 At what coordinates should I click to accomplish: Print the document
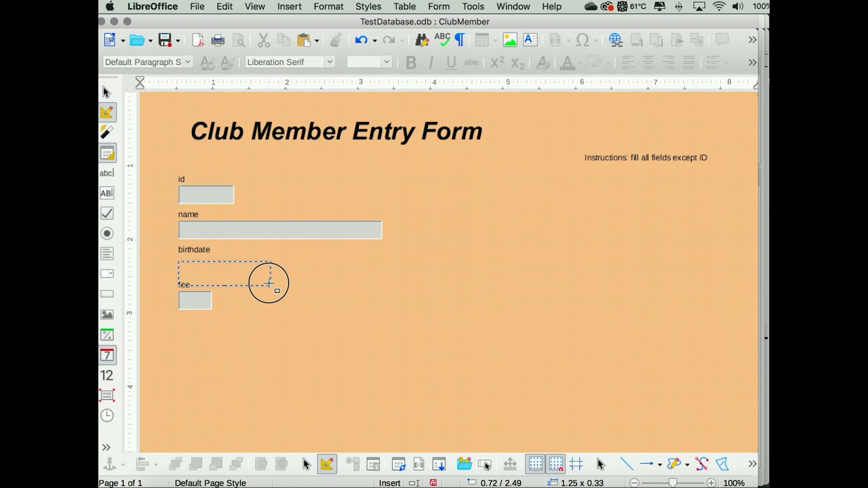point(218,40)
